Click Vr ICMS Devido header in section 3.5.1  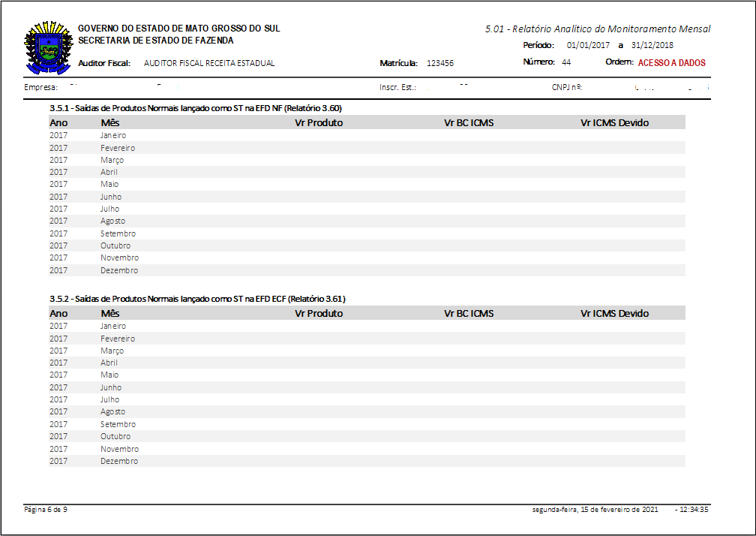(614, 122)
